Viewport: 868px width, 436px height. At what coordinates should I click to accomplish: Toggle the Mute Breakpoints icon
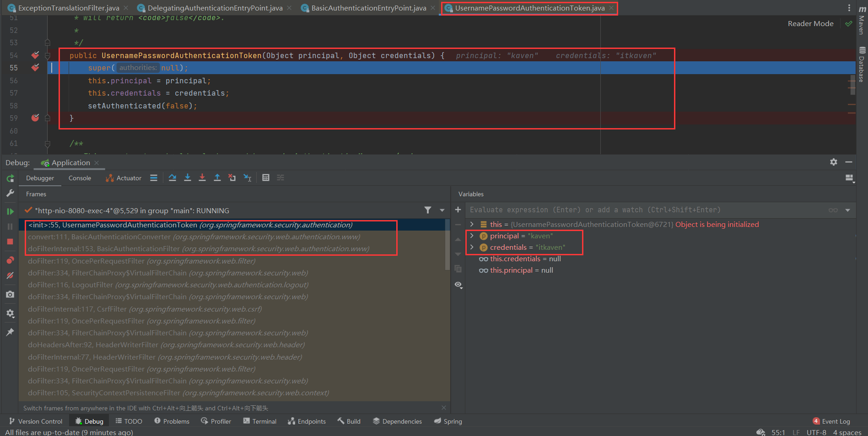(x=10, y=275)
